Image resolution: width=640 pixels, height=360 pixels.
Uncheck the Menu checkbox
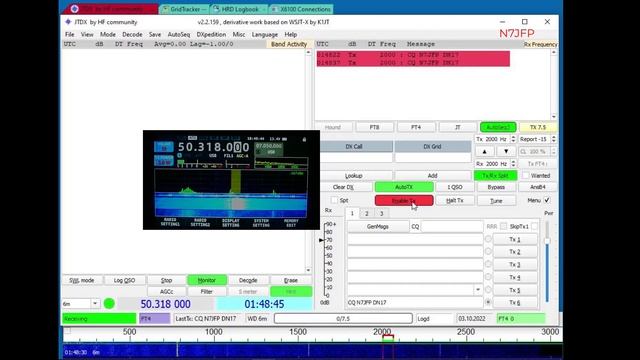pos(547,200)
